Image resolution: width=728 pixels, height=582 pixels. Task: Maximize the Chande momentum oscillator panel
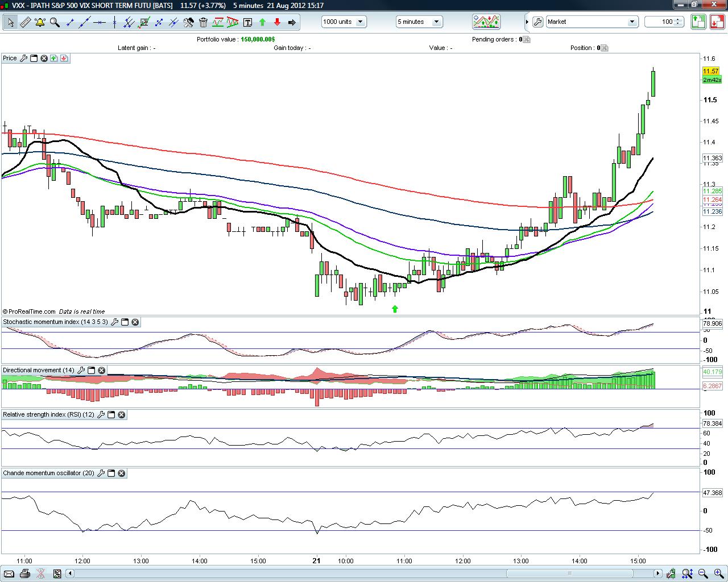pos(111,473)
